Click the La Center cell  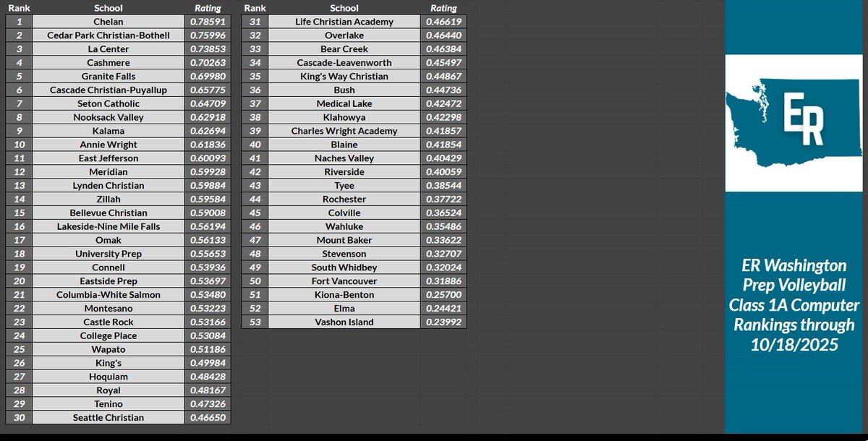point(109,49)
